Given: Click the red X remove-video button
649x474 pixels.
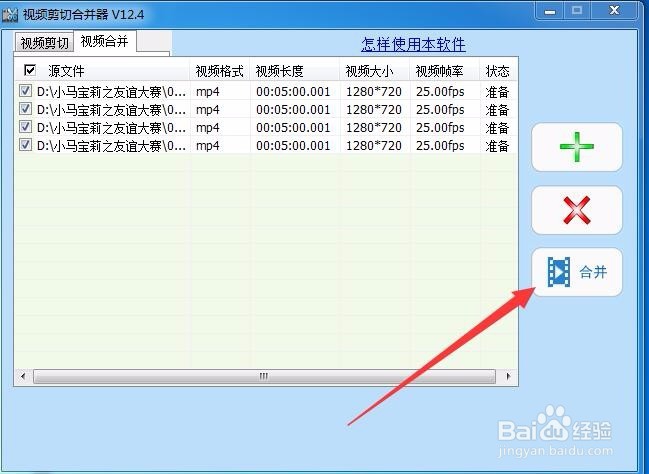Looking at the screenshot, I should 577,210.
